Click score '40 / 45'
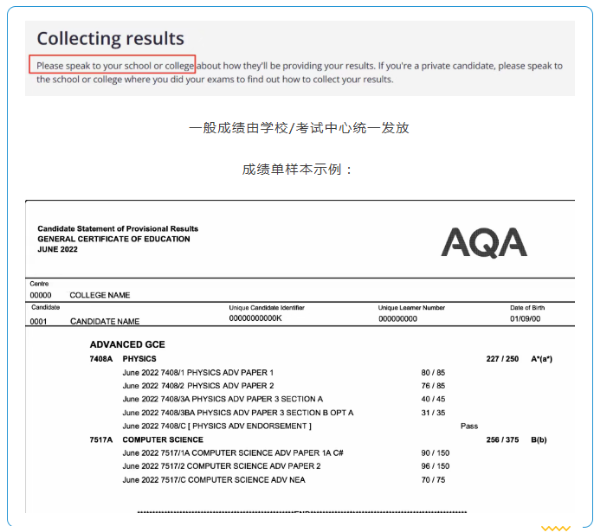This screenshot has width=600, height=532. 433,399
